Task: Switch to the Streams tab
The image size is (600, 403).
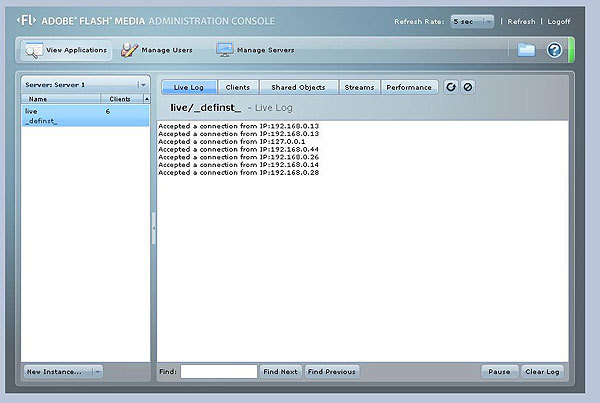Action: 359,87
